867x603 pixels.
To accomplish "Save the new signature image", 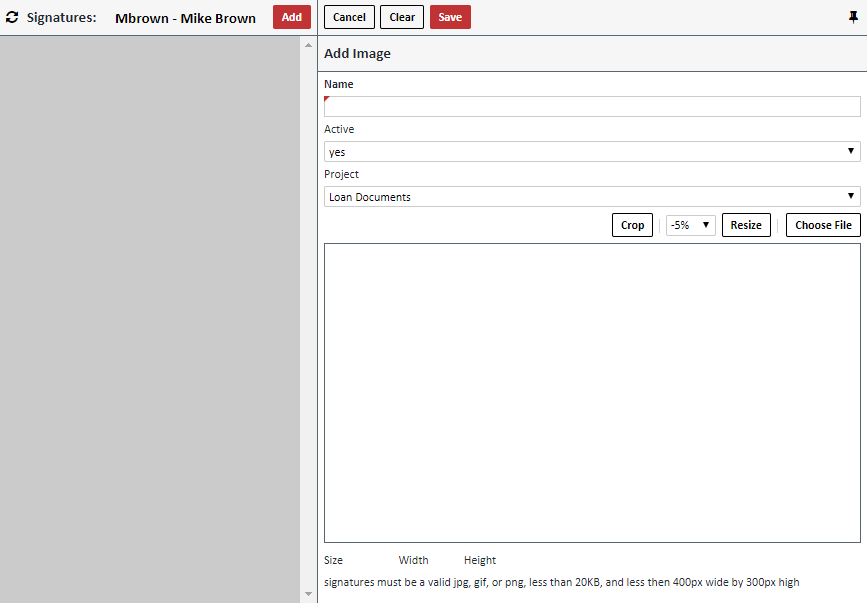I will [449, 16].
